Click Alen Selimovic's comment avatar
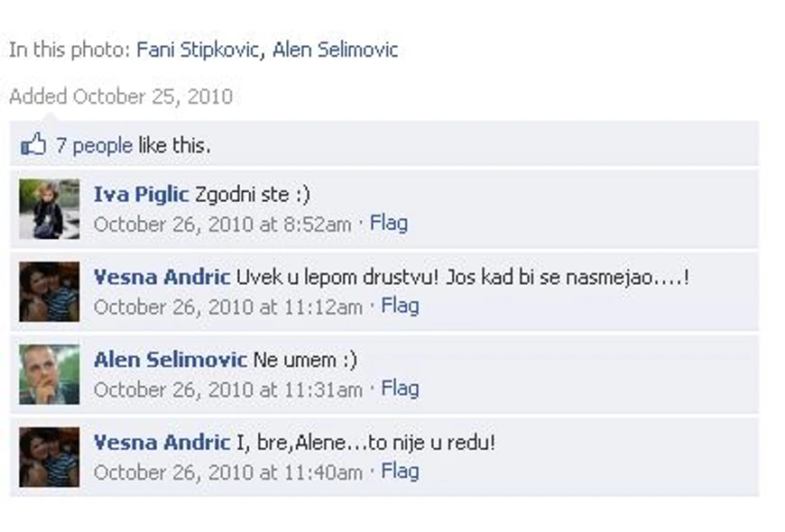 pyautogui.click(x=49, y=374)
